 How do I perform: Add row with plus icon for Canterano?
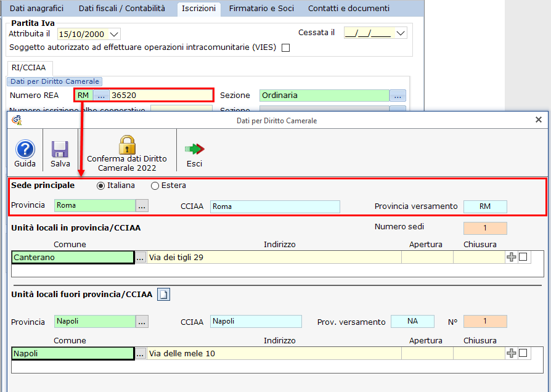pos(511,258)
